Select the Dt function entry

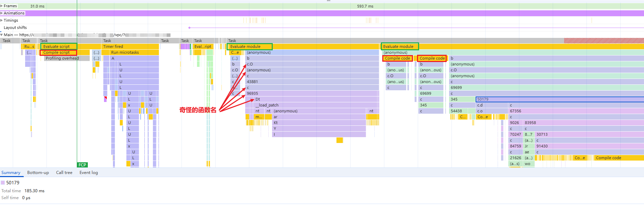point(316,99)
